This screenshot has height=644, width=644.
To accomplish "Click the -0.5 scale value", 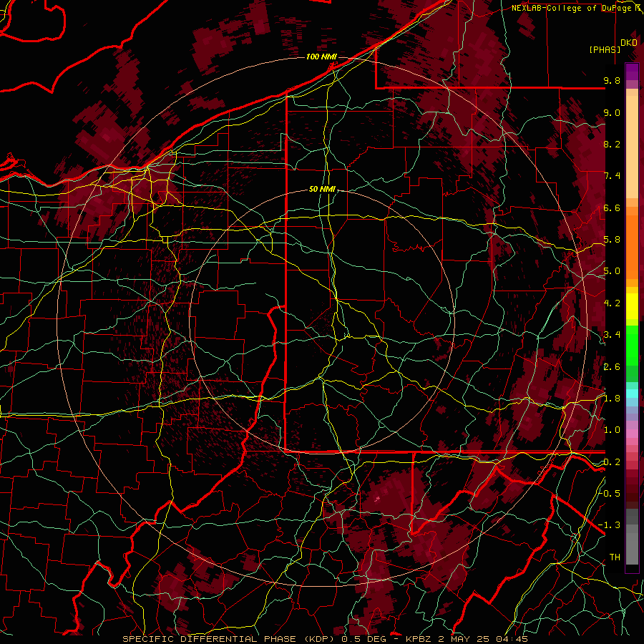I will coord(609,493).
